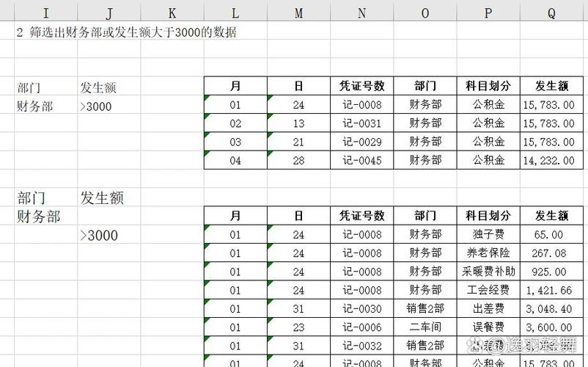Click day cell 13 in upper table
Screen dimensions: 588x367
tap(299, 123)
